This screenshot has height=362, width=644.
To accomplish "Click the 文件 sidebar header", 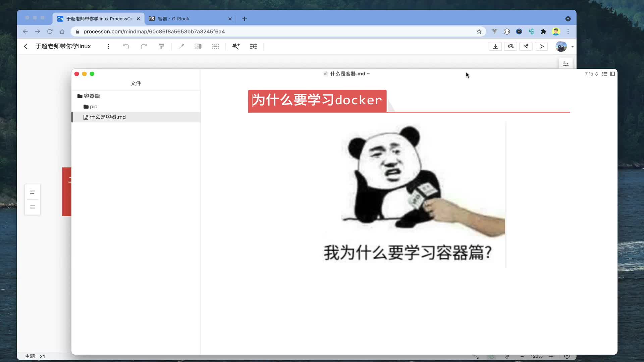I will [x=136, y=83].
